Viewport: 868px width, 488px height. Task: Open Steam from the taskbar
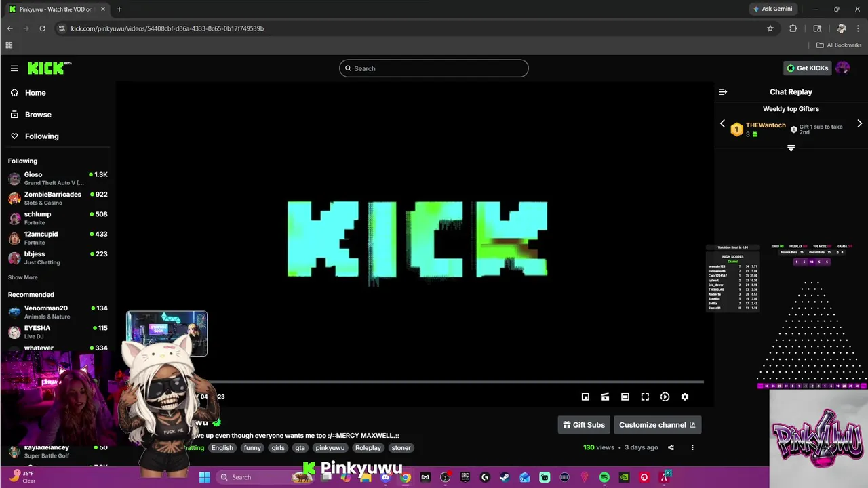point(505,477)
